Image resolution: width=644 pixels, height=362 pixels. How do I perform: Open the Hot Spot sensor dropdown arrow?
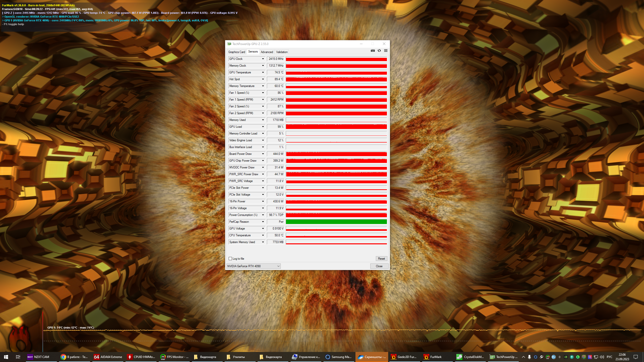click(x=263, y=79)
